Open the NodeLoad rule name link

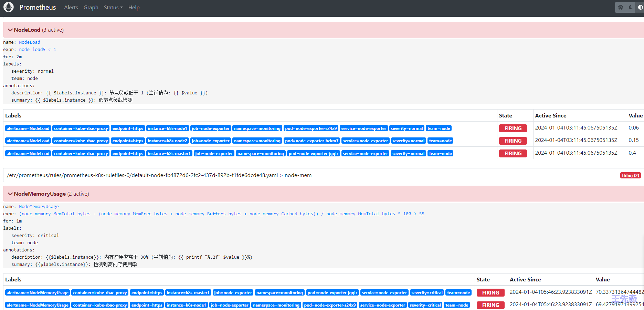point(30,42)
